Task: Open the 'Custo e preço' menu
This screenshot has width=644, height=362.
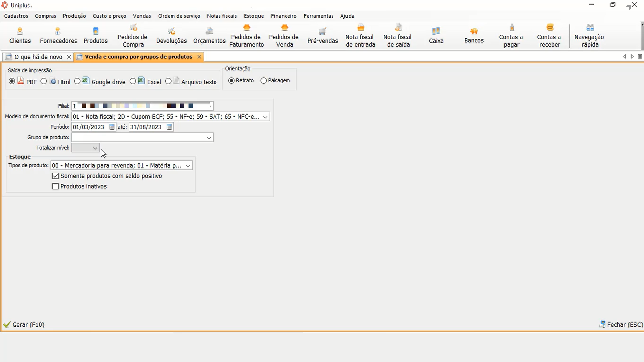Action: (109, 16)
